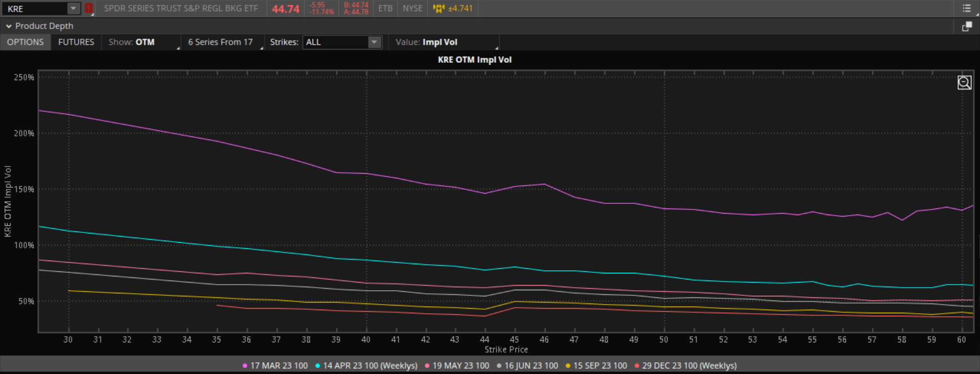
Task: Select the 29 DEC 23 100 (Weeklys) legend entry
Action: pyautogui.click(x=685, y=366)
